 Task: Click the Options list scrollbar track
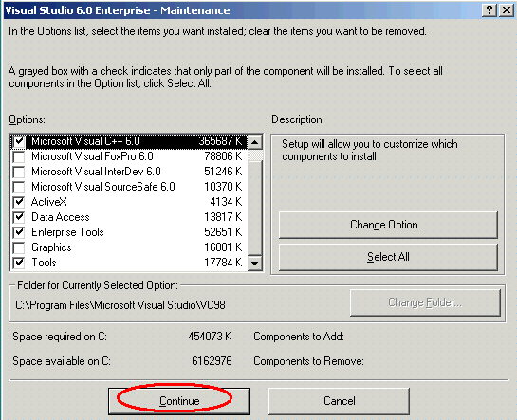[254, 208]
